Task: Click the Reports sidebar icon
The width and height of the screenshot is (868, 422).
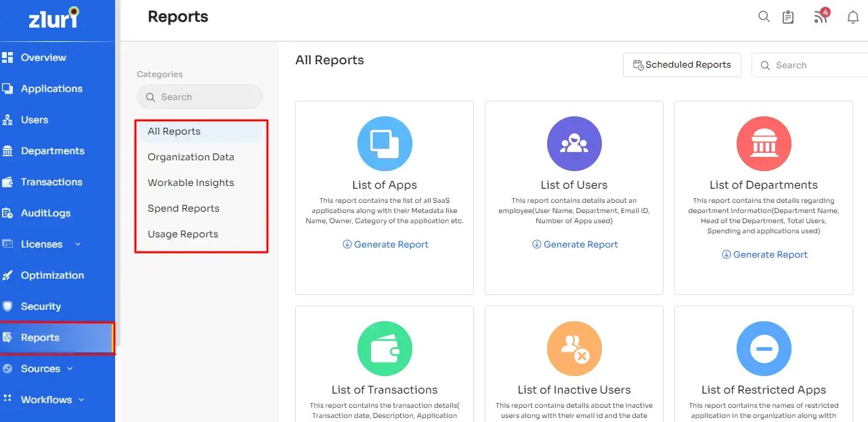Action: [x=7, y=337]
